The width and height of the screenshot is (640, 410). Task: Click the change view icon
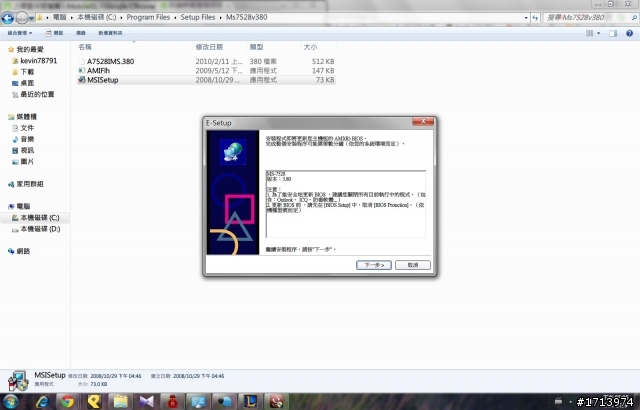tap(589, 33)
